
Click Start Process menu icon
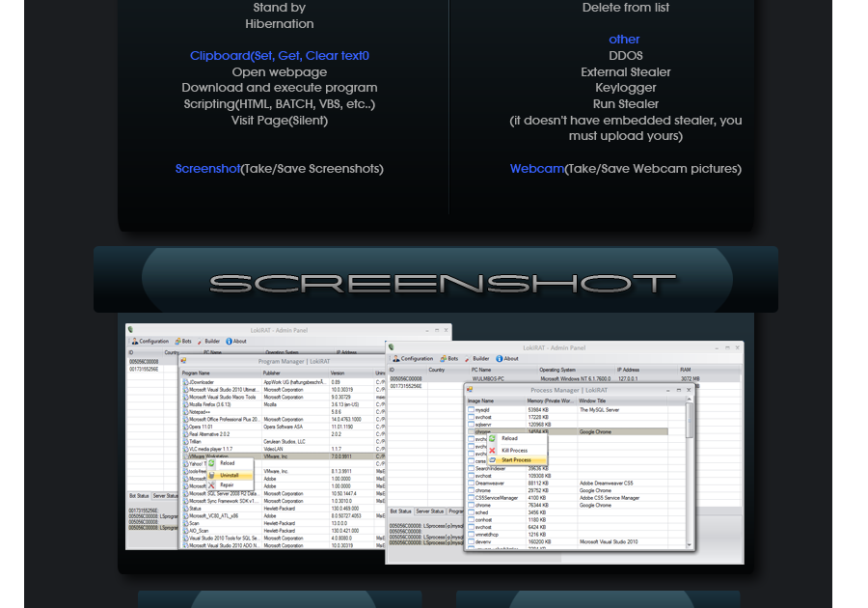coord(492,460)
